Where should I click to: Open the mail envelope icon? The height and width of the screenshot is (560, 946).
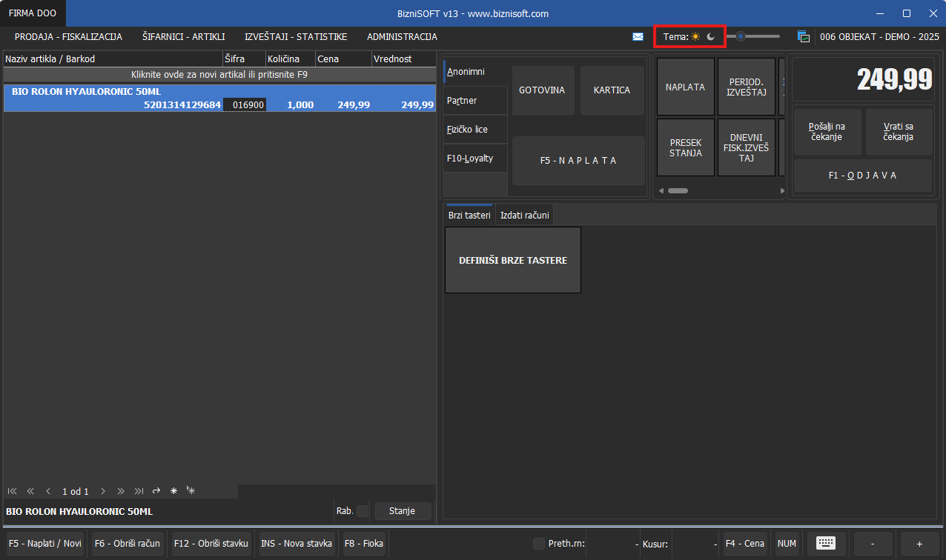pos(638,36)
